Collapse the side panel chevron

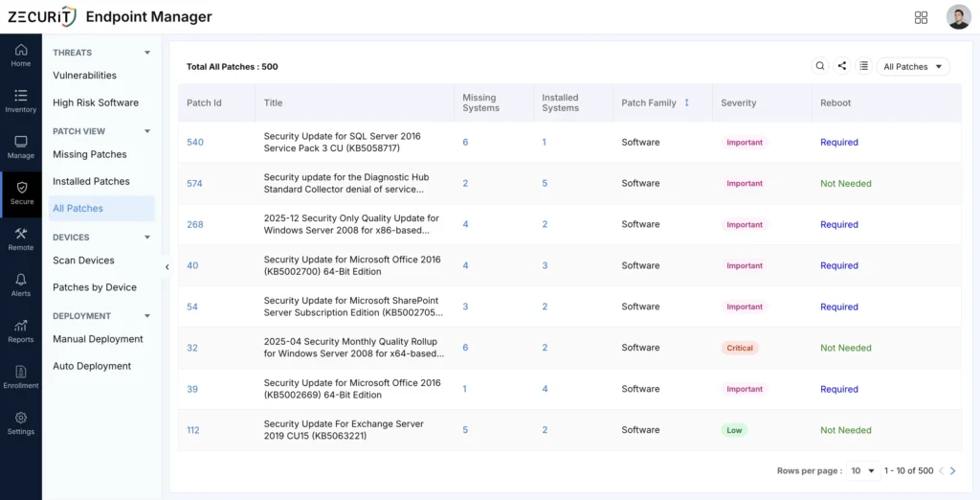click(167, 267)
